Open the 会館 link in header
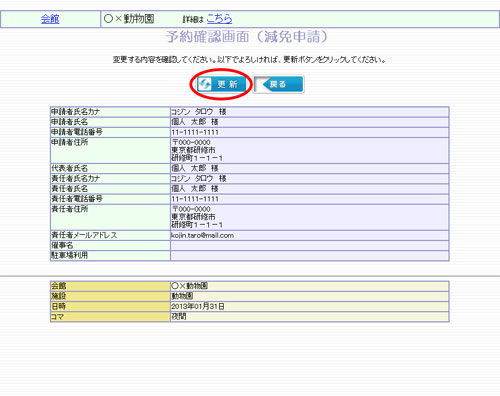The image size is (500, 396). point(50,19)
